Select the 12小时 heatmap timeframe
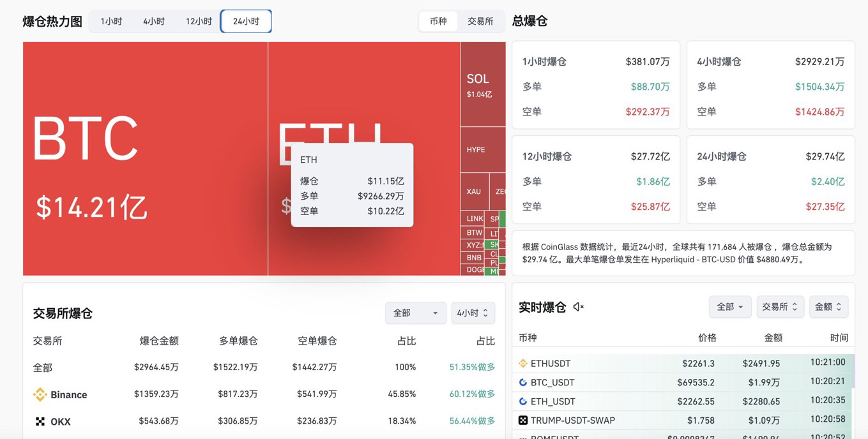Screen dimensions: 868x439 click(x=199, y=21)
